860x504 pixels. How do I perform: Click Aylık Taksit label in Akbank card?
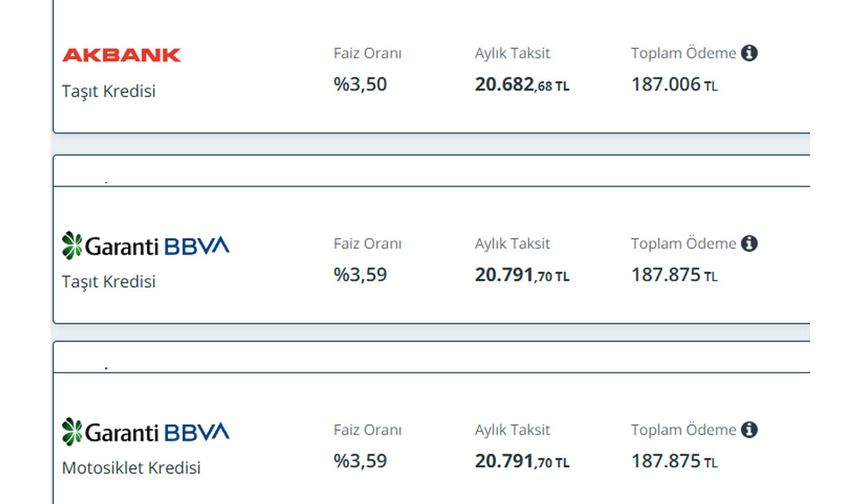(x=512, y=54)
